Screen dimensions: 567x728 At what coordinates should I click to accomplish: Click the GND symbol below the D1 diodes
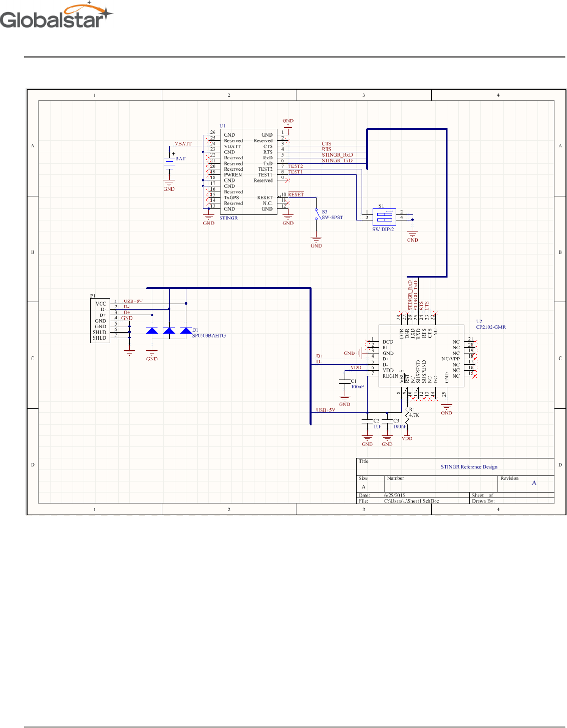click(x=152, y=354)
